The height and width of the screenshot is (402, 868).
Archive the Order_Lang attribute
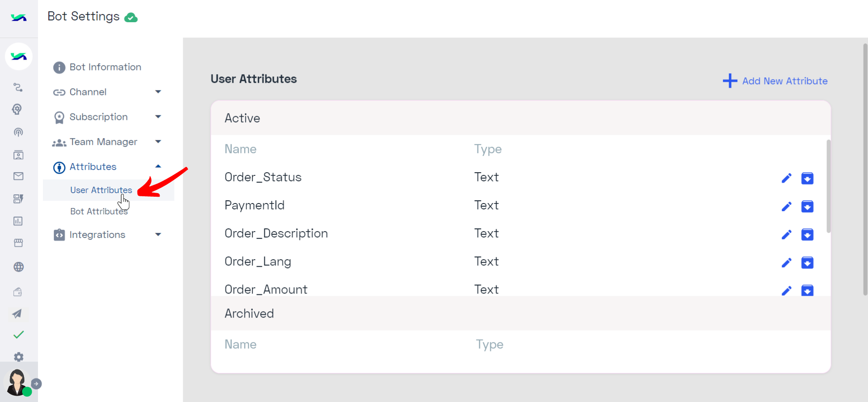[807, 263]
